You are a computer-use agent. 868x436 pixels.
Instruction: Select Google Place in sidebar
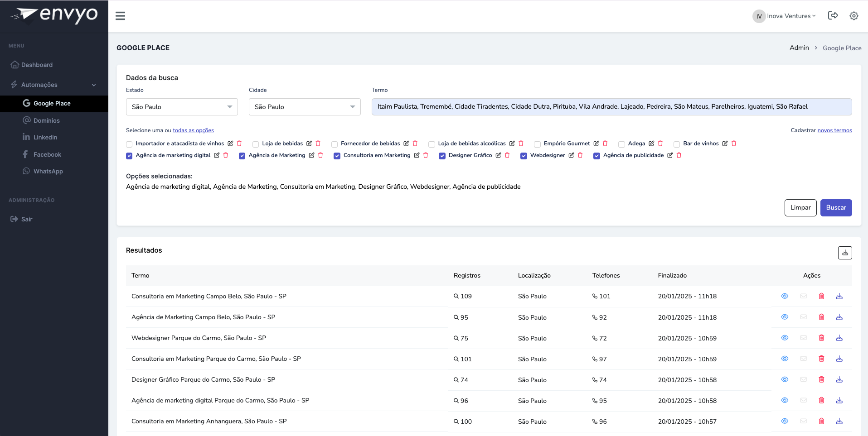coord(54,103)
